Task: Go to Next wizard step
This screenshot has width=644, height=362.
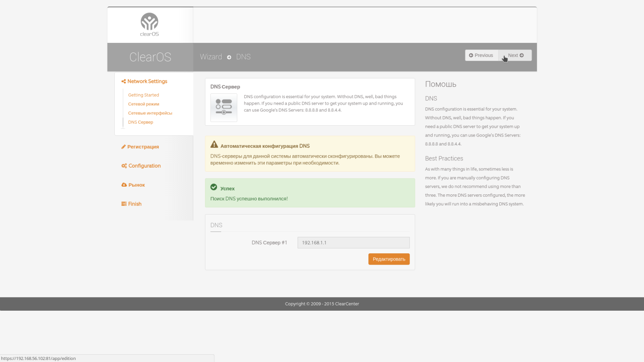Action: (515, 55)
